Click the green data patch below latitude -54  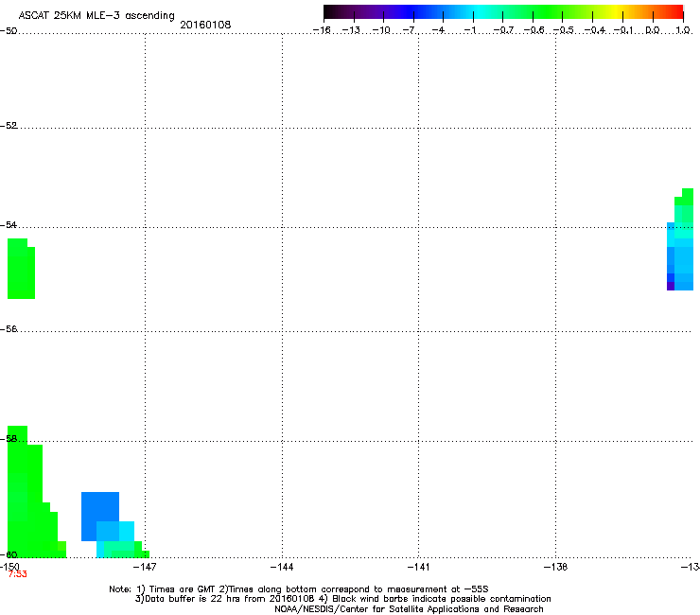(21, 269)
